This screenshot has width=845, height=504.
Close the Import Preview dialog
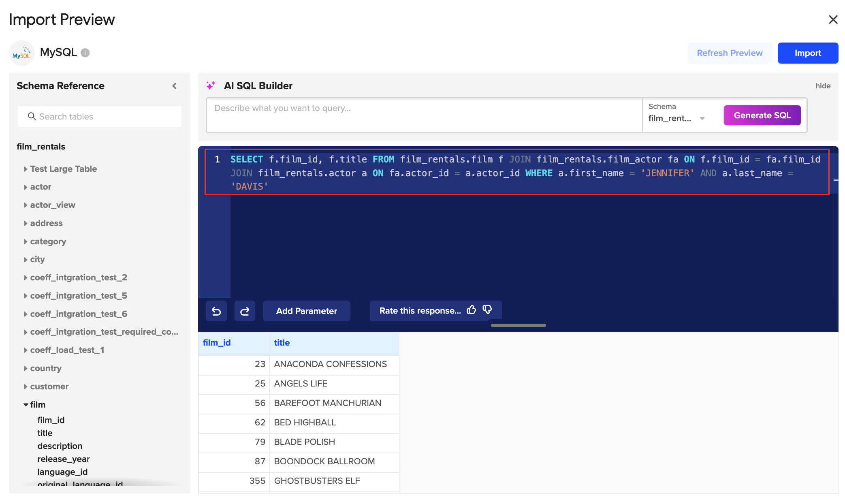tap(833, 19)
